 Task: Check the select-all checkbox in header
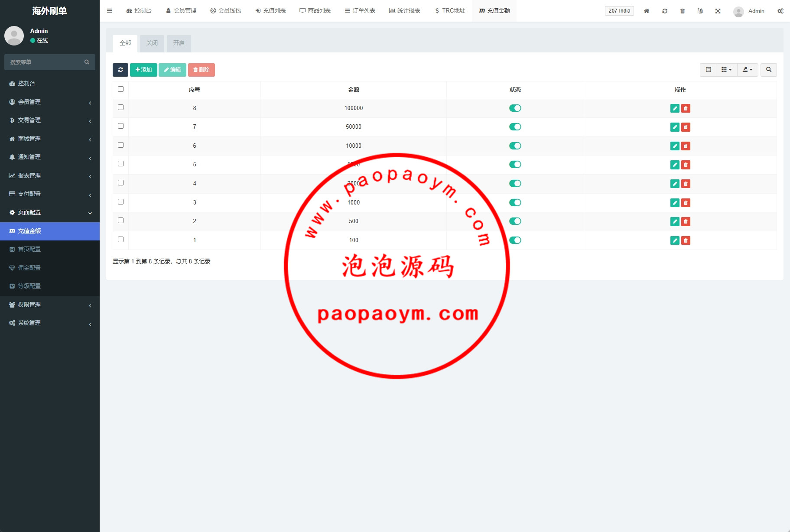point(120,89)
